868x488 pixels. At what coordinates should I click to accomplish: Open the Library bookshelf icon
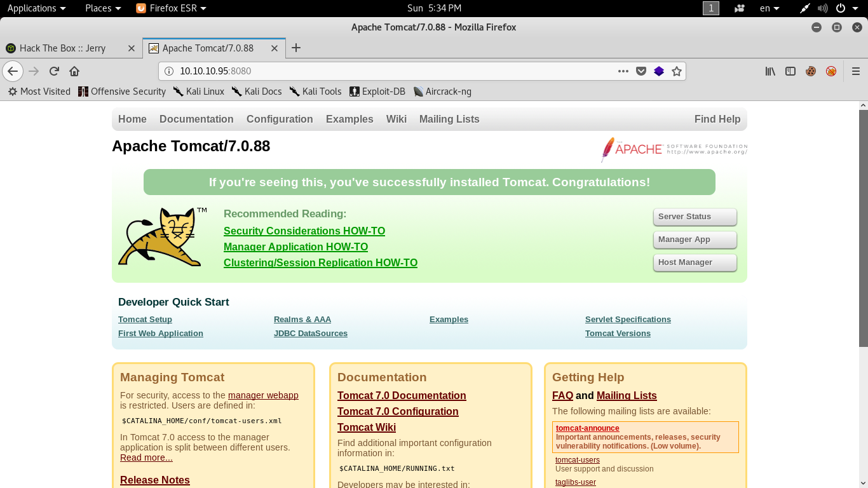click(x=770, y=71)
